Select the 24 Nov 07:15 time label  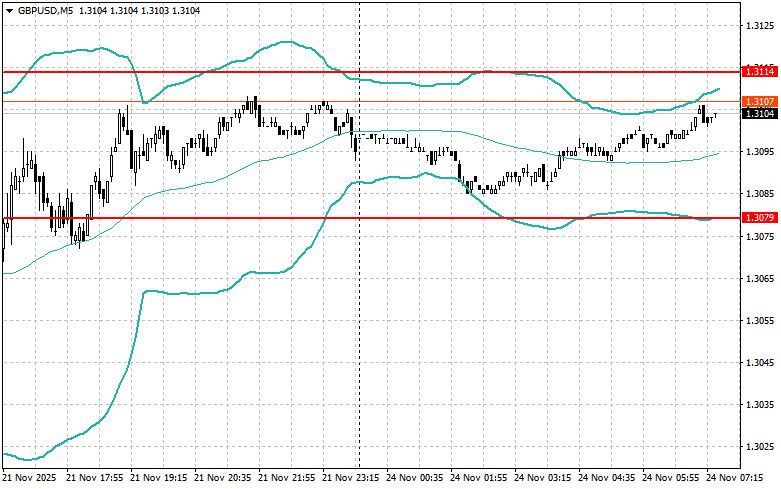tap(734, 478)
